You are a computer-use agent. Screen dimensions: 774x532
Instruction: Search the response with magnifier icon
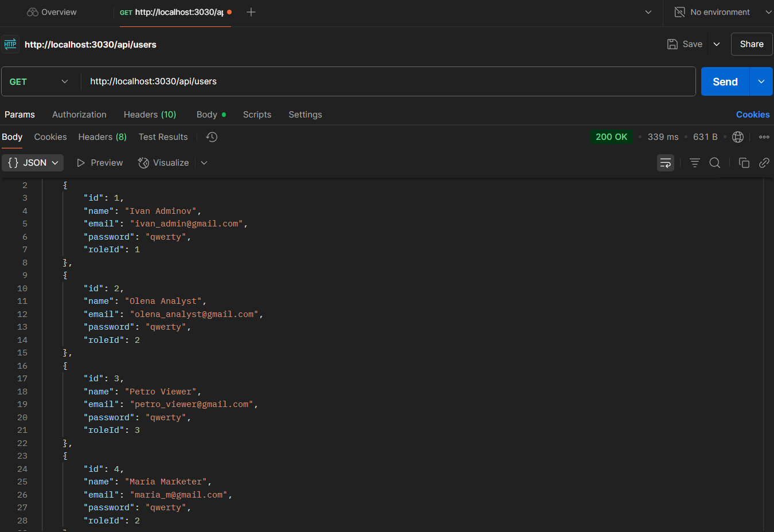tap(715, 163)
